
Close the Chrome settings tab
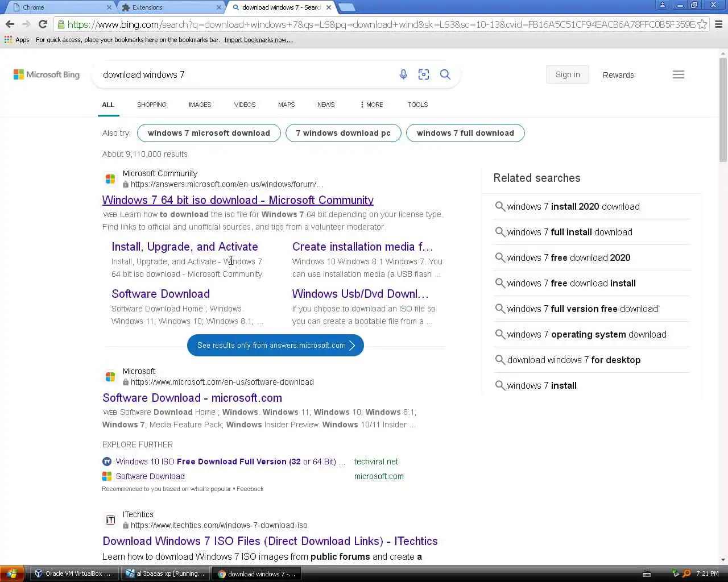click(x=109, y=7)
